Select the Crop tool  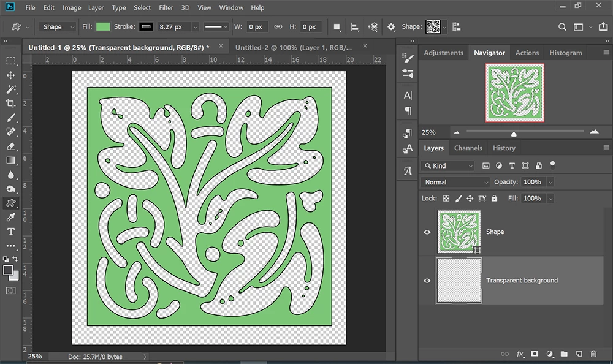click(11, 103)
